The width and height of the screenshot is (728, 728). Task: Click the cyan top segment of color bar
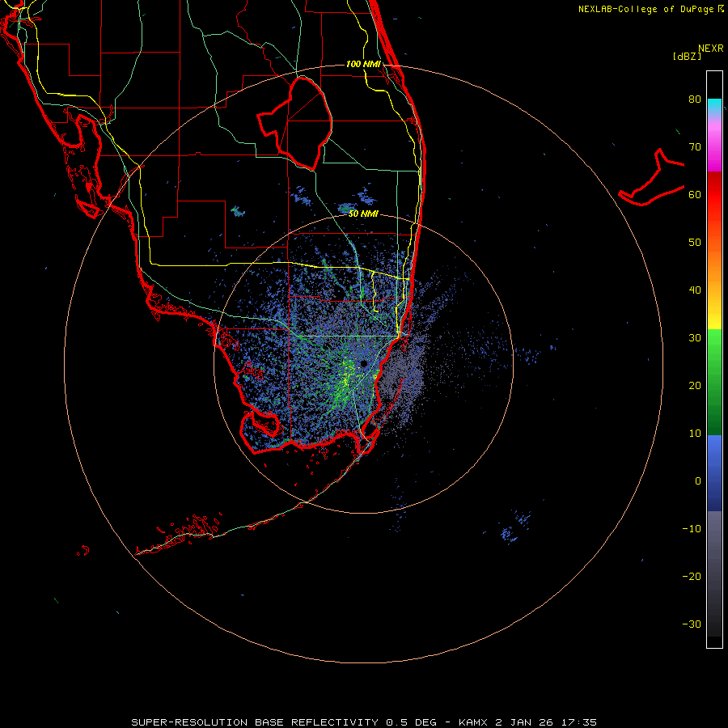(714, 106)
